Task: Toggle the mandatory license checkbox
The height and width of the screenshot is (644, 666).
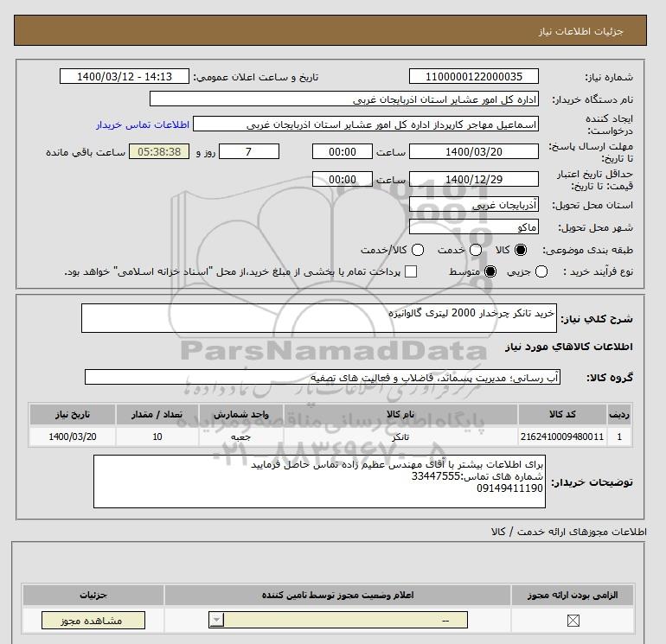Action: pos(573,621)
